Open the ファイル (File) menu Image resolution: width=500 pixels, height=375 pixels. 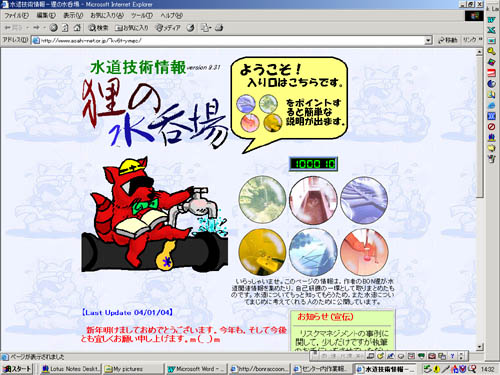click(16, 15)
